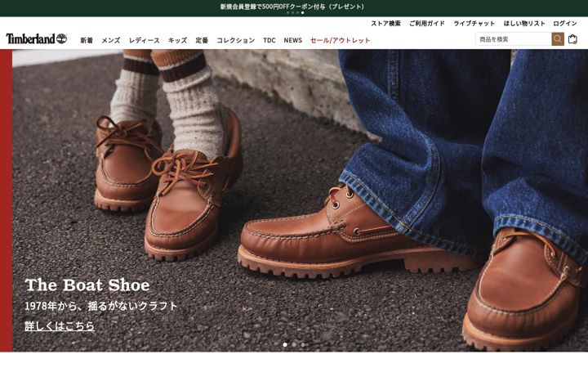Viewport: 588px width, 368px height.
Task: Open the TDC menu item
Action: point(269,40)
